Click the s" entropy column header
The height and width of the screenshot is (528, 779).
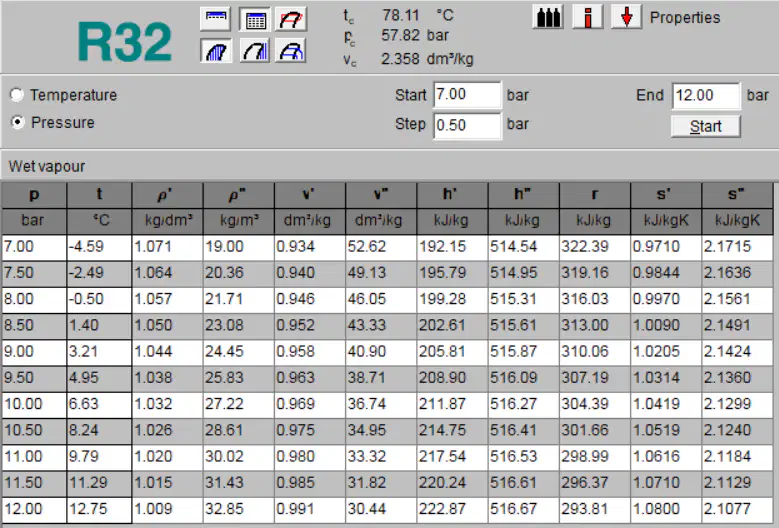tap(737, 195)
